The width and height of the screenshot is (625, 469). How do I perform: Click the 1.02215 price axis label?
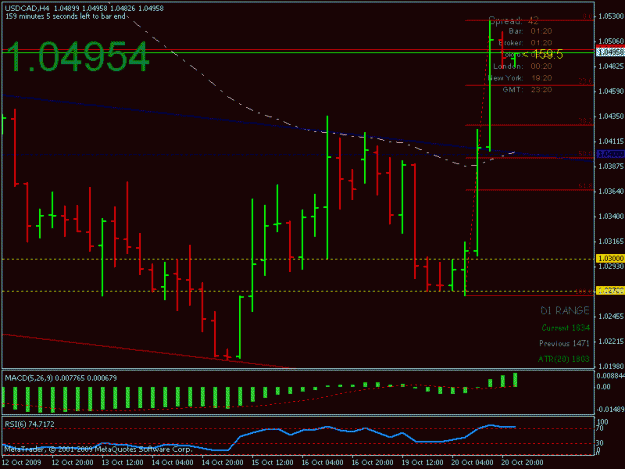pos(611,341)
